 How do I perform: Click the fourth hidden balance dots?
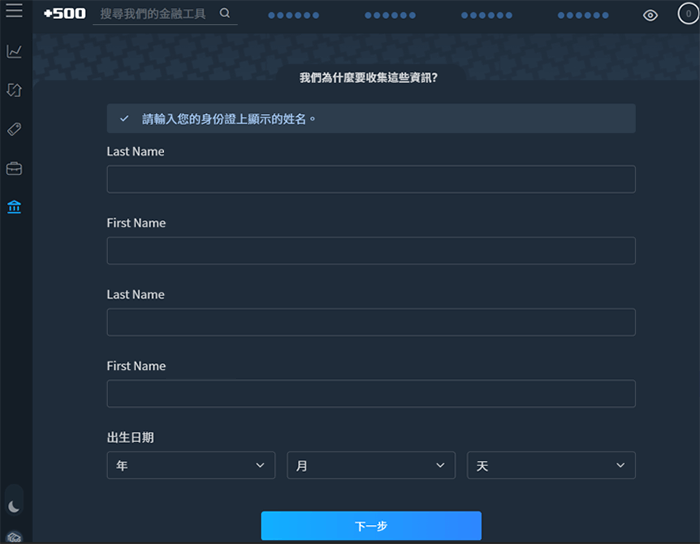pyautogui.click(x=583, y=15)
